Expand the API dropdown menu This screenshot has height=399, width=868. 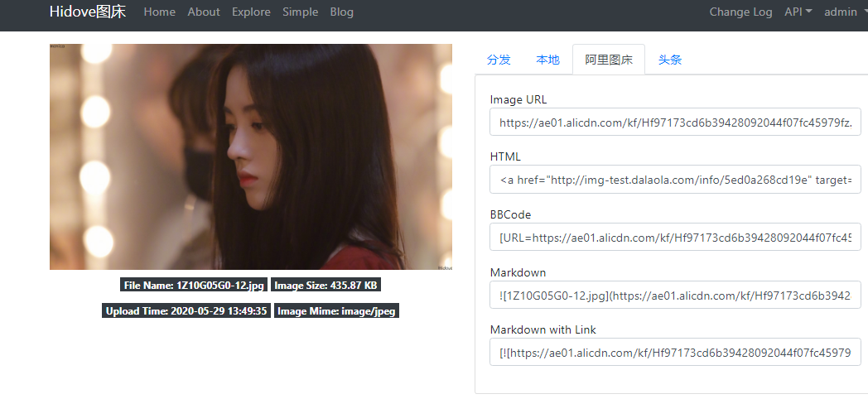(798, 12)
